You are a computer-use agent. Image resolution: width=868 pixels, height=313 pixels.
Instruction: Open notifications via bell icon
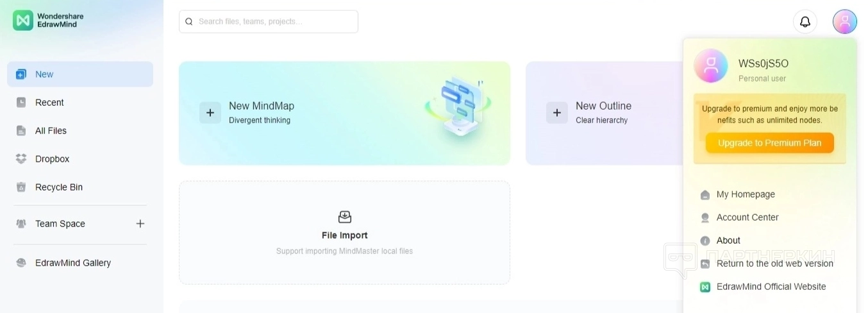[805, 22]
